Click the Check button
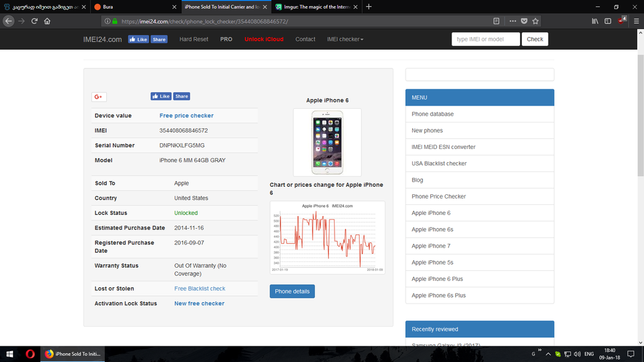 [x=535, y=39]
